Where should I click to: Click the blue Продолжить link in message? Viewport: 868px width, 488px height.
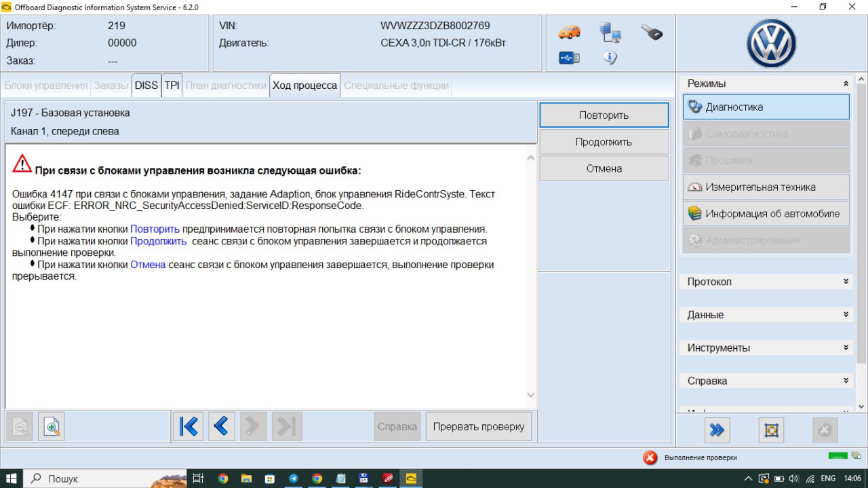click(159, 241)
